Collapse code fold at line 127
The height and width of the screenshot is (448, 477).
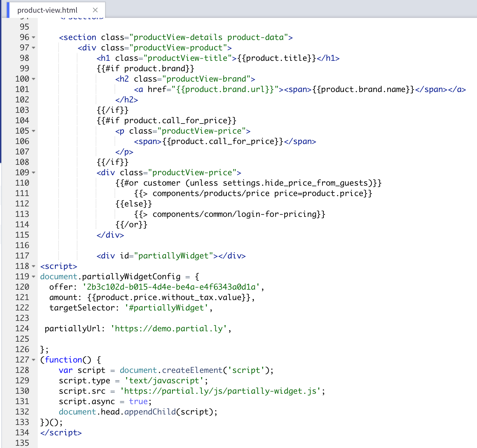pyautogui.click(x=34, y=360)
